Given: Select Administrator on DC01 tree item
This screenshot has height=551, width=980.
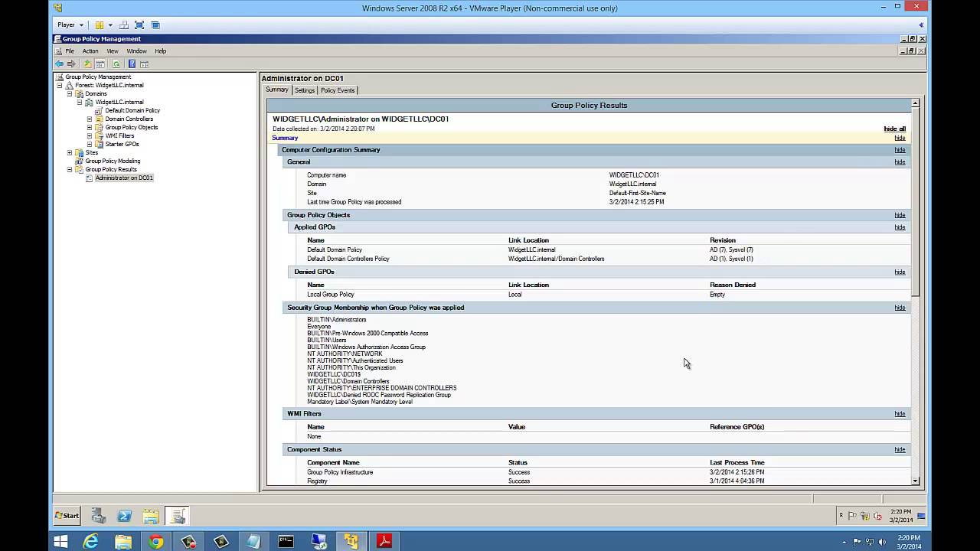Looking at the screenshot, I should (x=123, y=178).
